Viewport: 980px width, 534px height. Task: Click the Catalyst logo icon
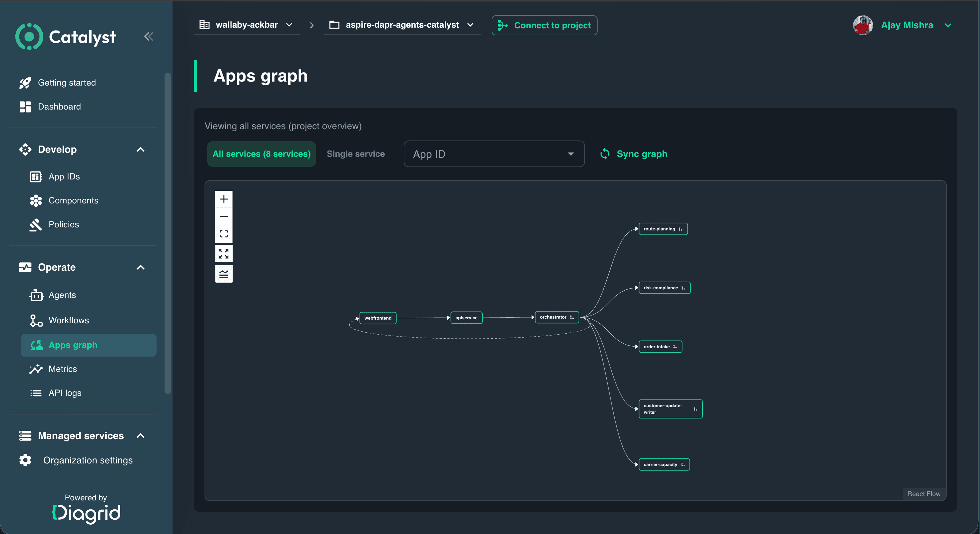[x=29, y=37]
